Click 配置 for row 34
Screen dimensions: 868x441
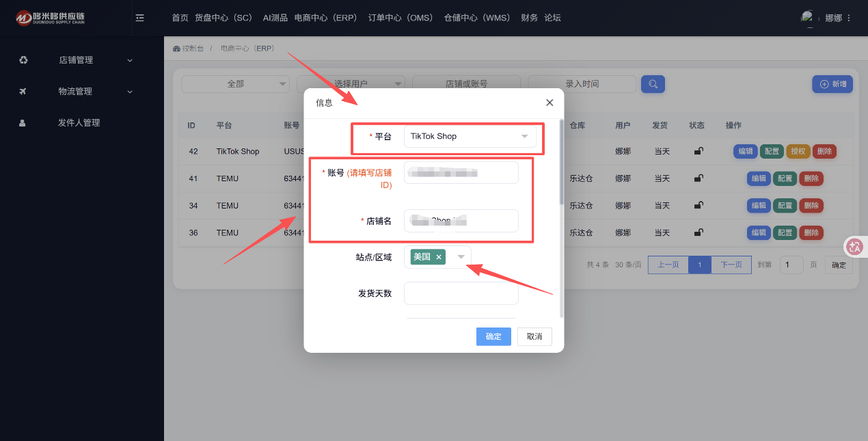point(785,205)
